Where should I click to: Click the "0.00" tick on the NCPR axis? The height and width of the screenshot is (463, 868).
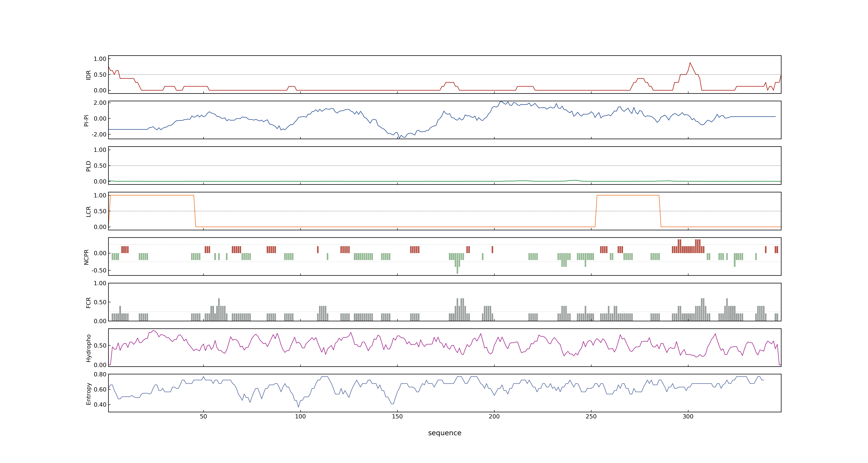100,253
